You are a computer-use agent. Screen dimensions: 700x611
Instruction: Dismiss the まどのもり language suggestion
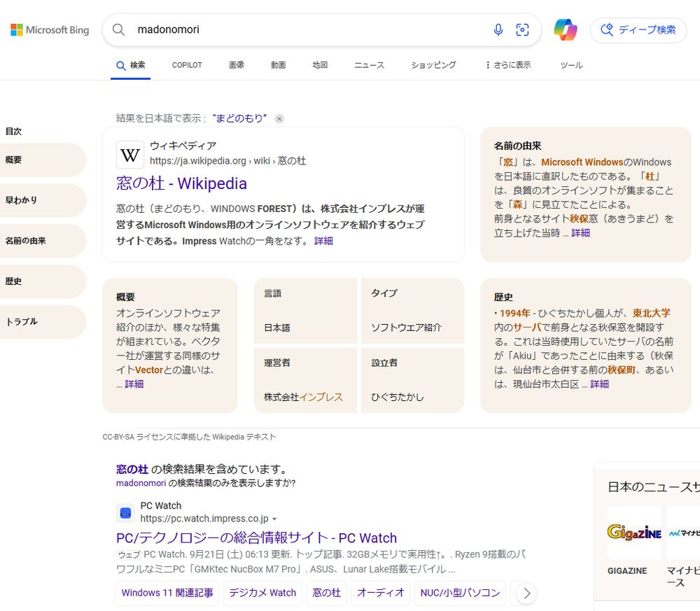click(279, 119)
